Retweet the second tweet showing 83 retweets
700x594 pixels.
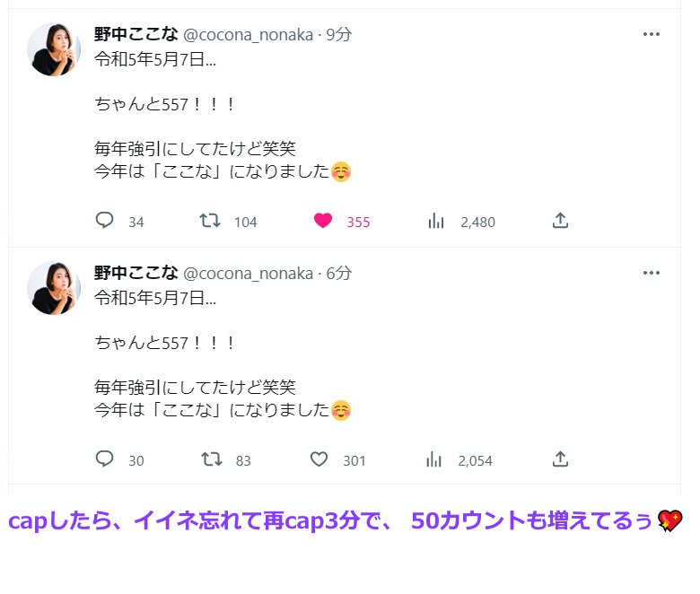pyautogui.click(x=211, y=459)
